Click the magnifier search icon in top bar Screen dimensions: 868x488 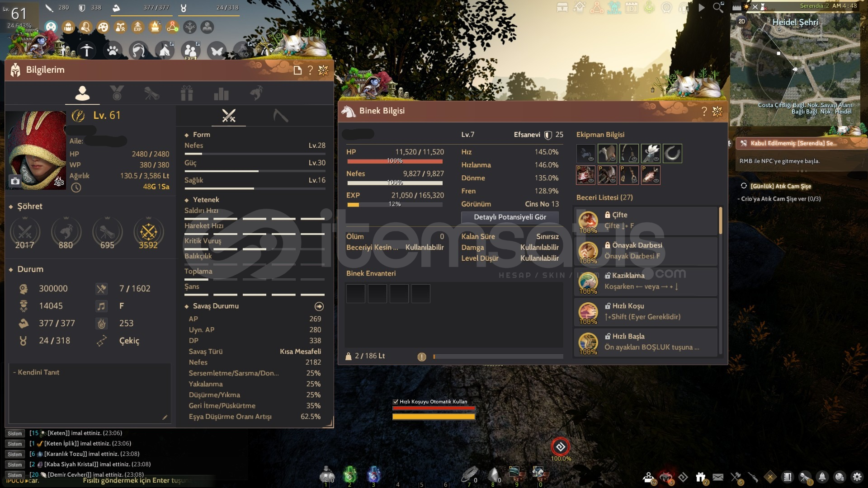point(718,7)
